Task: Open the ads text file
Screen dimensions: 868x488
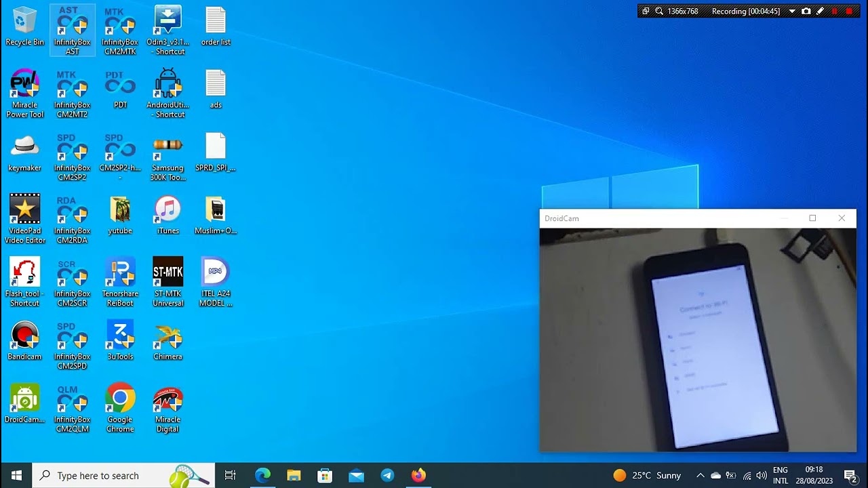Action: pos(216,89)
